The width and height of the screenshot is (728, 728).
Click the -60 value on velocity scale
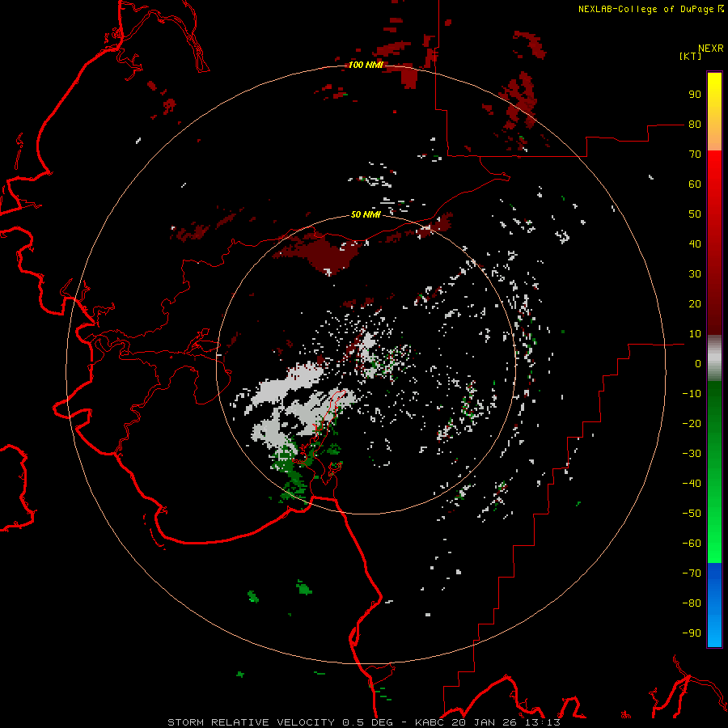tap(692, 544)
